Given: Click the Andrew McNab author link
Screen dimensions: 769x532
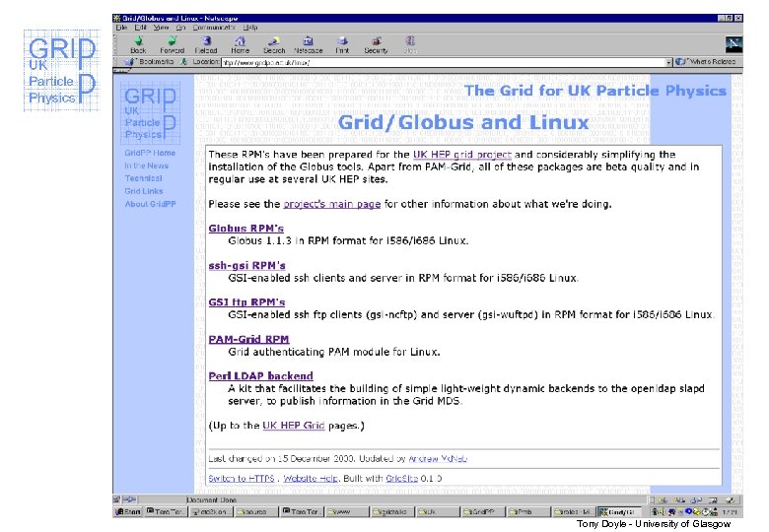Looking at the screenshot, I should pos(438,458).
